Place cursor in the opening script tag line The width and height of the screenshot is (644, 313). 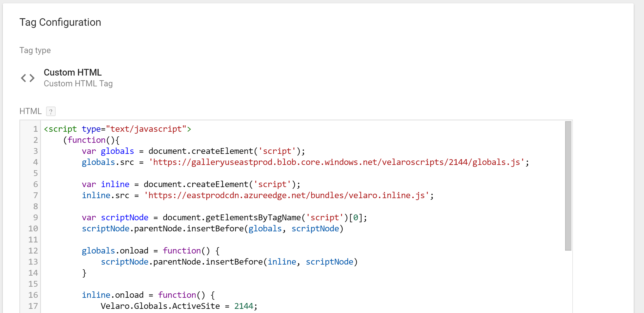(117, 129)
